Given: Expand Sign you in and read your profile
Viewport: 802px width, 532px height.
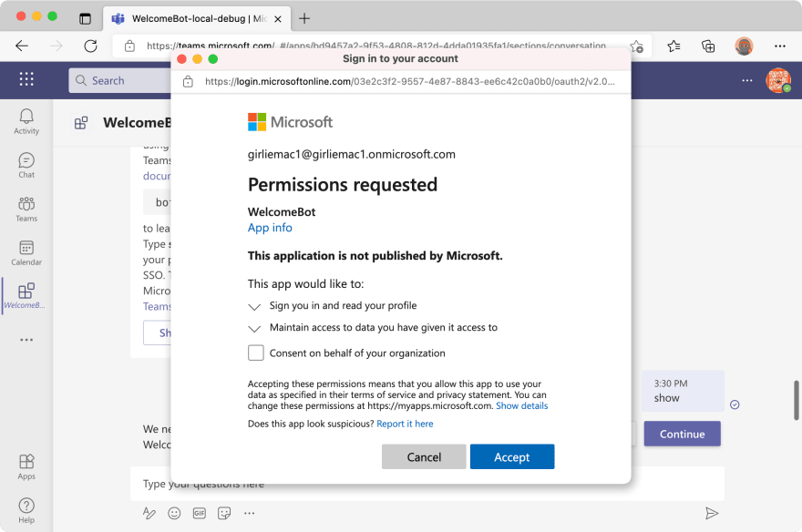Looking at the screenshot, I should 254,306.
